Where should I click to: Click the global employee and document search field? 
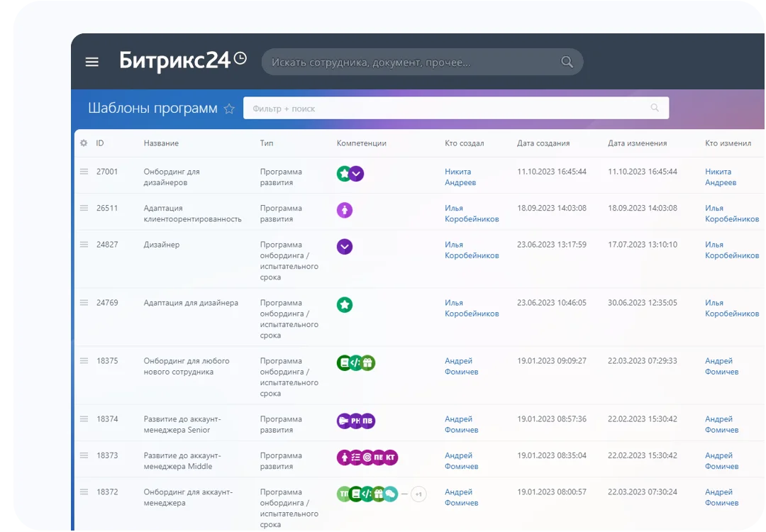[x=411, y=62]
